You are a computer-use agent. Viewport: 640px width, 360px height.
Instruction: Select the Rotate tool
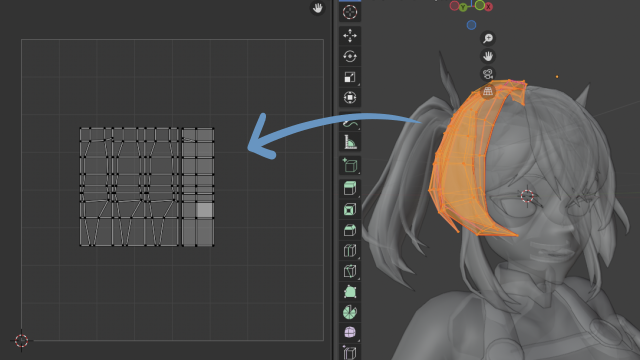(350, 56)
